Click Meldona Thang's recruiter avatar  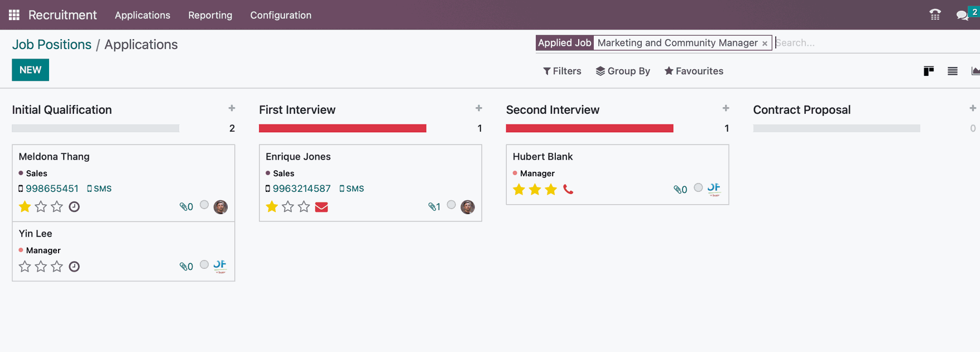click(x=220, y=207)
